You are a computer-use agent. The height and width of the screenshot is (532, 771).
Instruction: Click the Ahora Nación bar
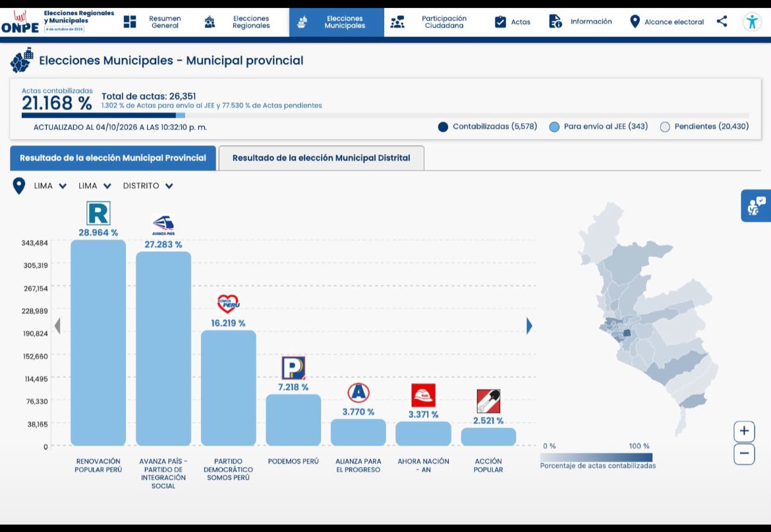coord(423,434)
